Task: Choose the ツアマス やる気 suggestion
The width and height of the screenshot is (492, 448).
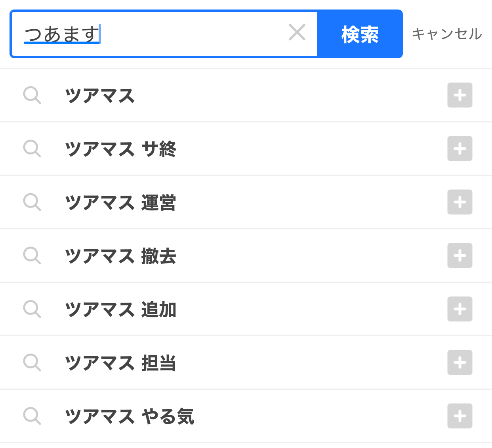Action: coord(246,416)
